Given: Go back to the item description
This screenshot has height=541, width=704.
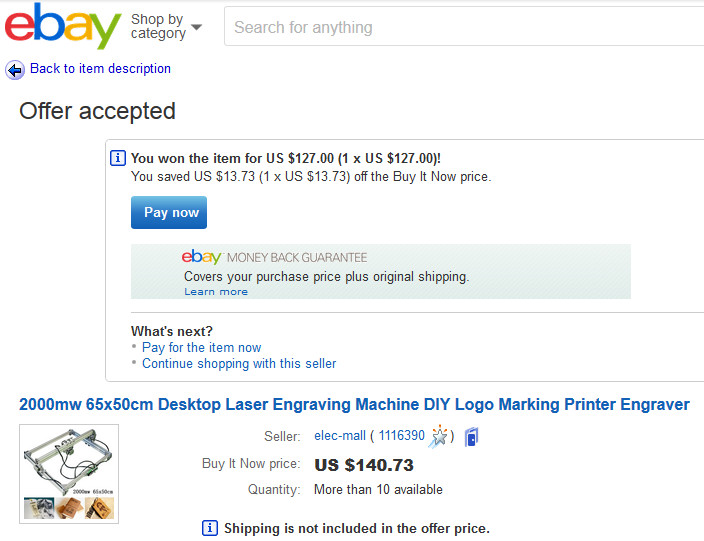Looking at the screenshot, I should (x=100, y=68).
